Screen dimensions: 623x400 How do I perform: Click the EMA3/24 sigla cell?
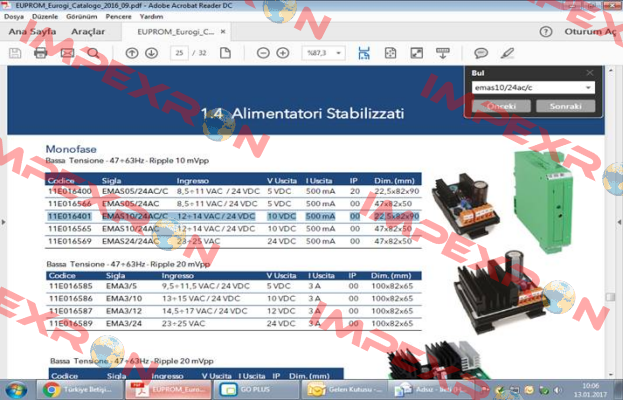(124, 323)
